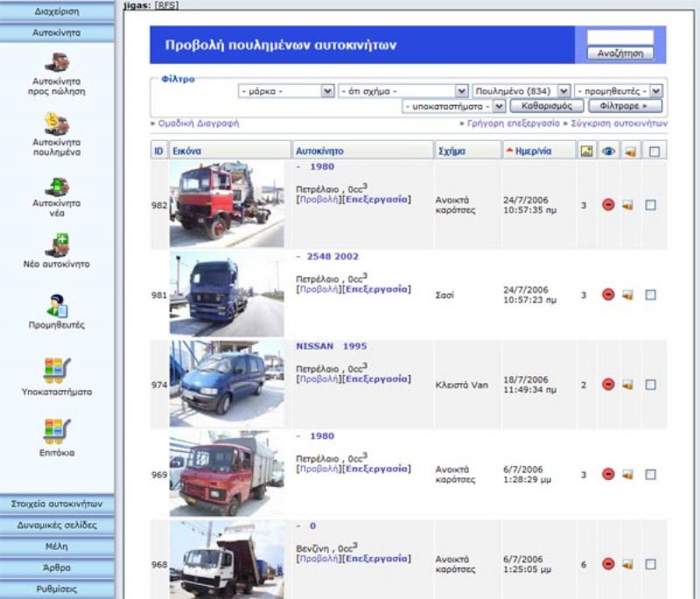Open Ρυθμίσεις menu section
Viewport: 700px width, 599px height.
tap(57, 589)
